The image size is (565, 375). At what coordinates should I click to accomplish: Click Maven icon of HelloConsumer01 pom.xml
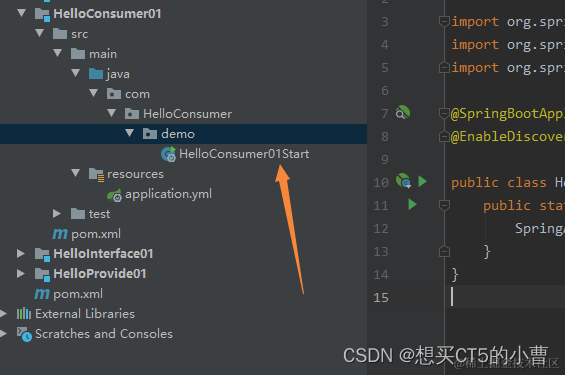(60, 234)
